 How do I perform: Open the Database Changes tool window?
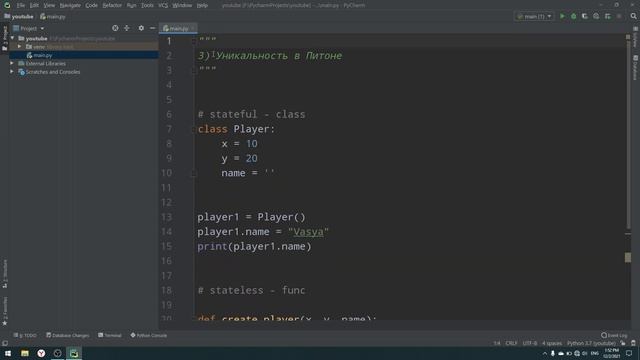pyautogui.click(x=67, y=335)
